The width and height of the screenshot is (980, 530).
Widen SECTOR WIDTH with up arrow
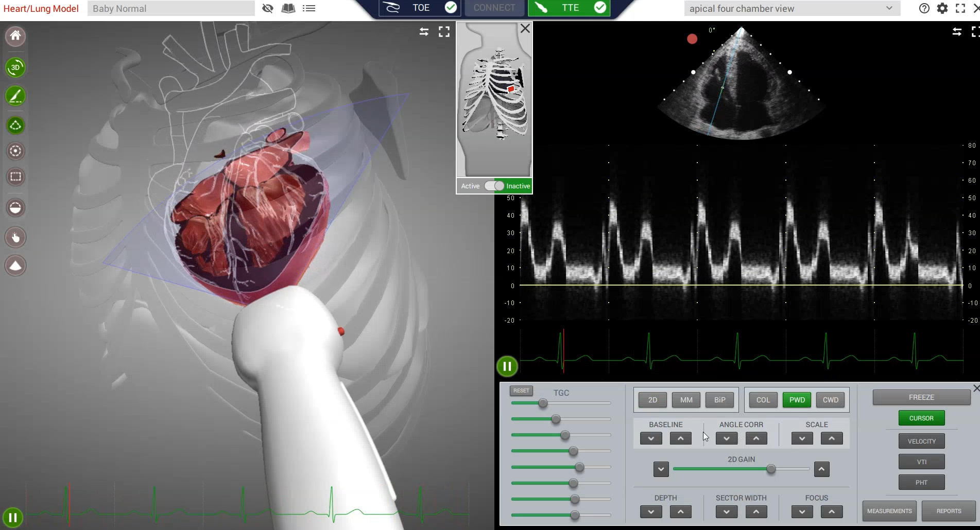(x=757, y=512)
